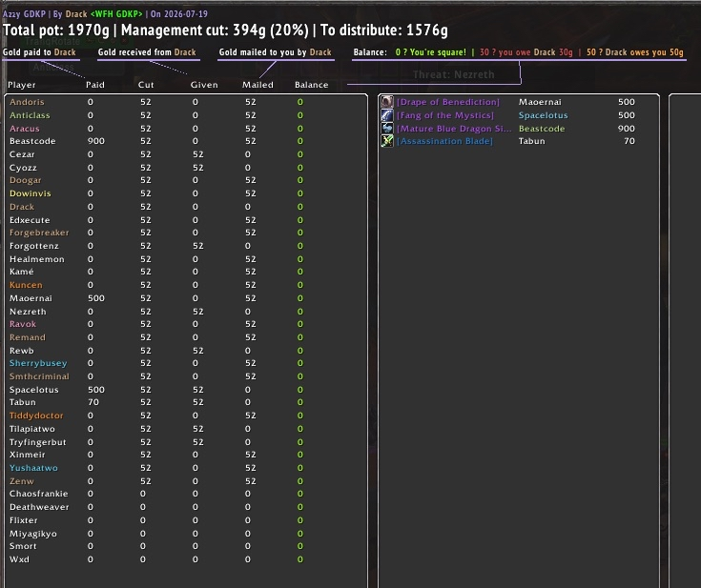Select player Rewb in the list

pyautogui.click(x=21, y=352)
